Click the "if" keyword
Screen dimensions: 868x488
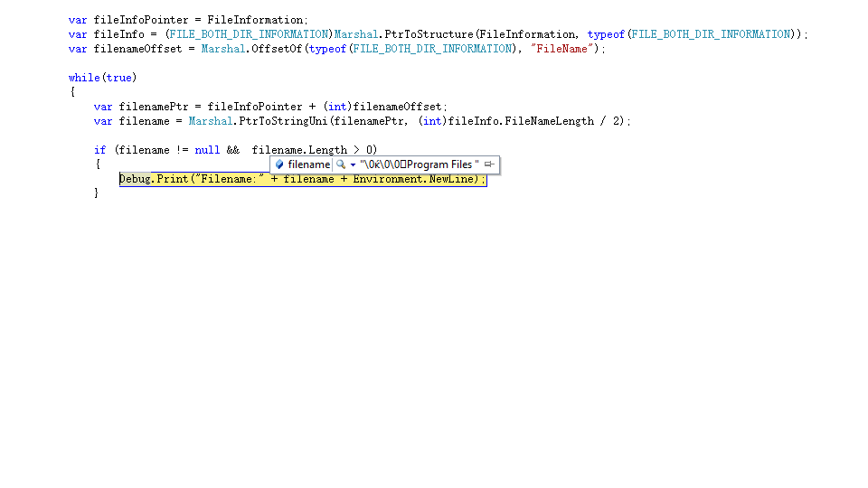pos(99,150)
